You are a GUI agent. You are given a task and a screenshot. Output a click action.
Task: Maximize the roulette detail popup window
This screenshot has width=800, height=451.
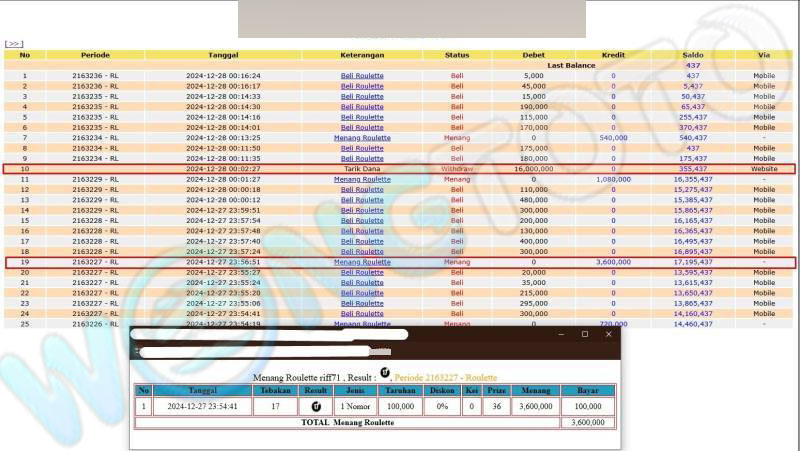tap(585, 334)
